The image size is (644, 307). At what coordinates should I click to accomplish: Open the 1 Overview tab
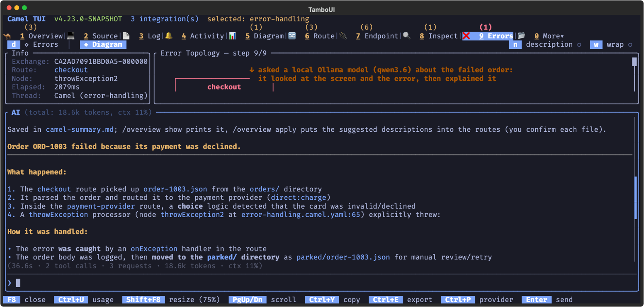41,36
